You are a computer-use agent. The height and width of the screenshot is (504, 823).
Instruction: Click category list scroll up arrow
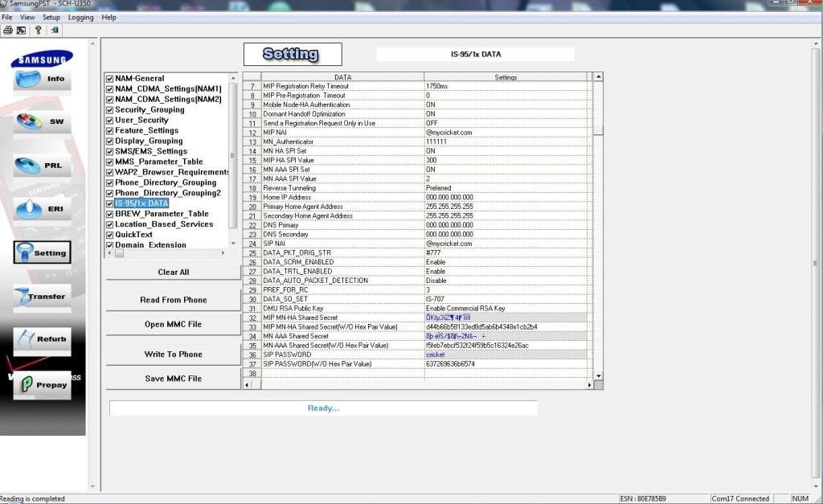233,78
